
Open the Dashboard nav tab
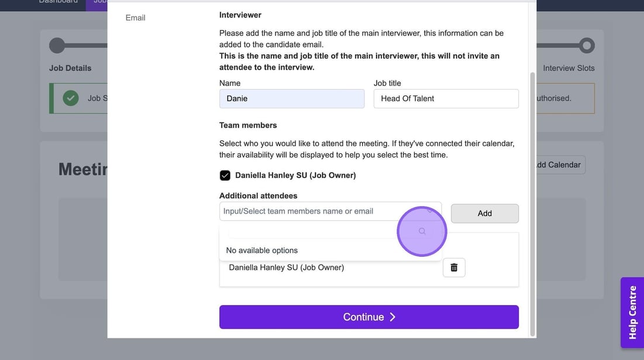click(58, 2)
